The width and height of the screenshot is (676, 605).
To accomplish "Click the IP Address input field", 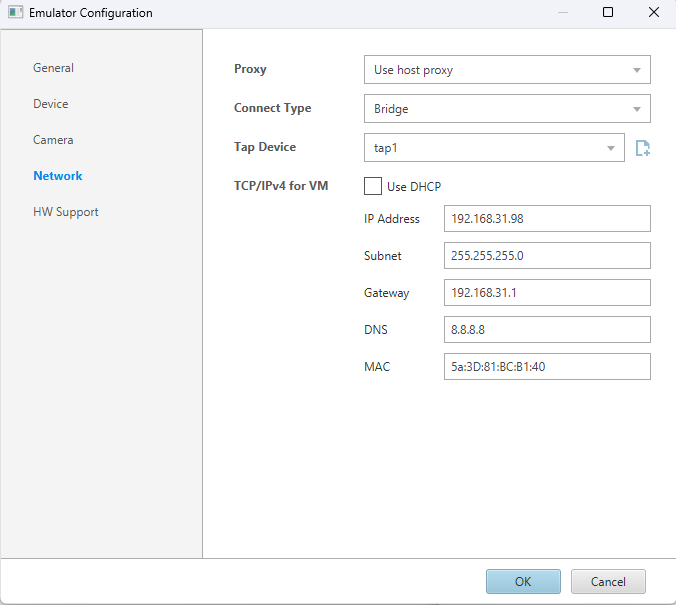I will pyautogui.click(x=546, y=219).
